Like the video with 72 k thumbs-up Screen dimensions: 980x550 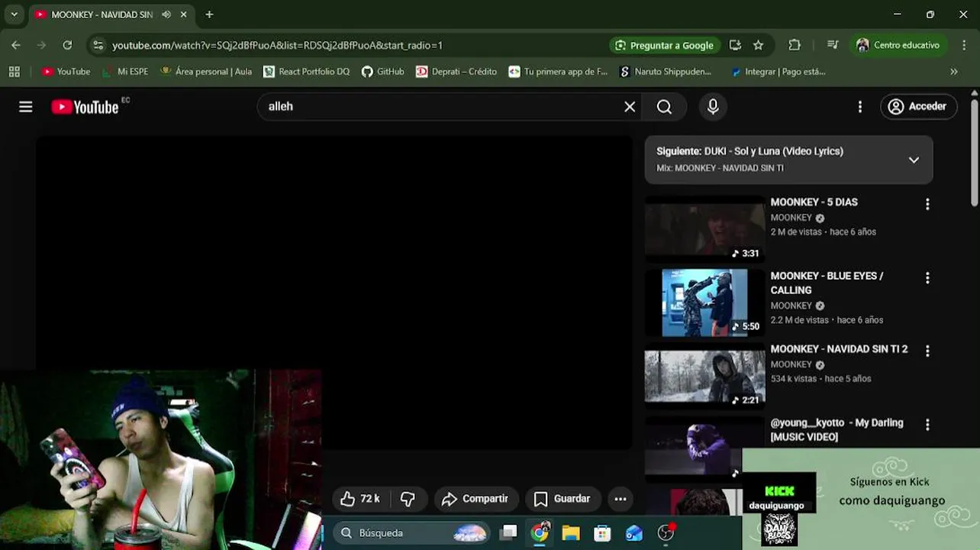pyautogui.click(x=361, y=499)
